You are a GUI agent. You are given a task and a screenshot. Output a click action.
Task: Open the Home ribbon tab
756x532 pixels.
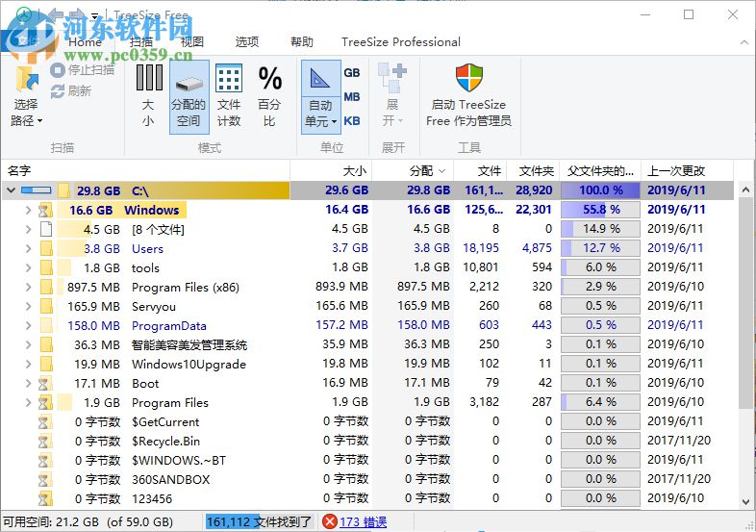[85, 42]
